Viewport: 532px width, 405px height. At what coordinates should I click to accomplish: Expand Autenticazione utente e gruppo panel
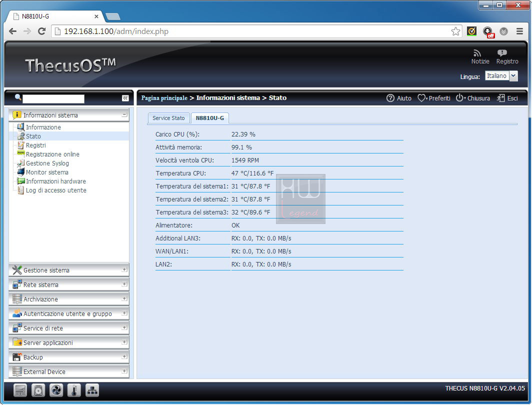124,313
